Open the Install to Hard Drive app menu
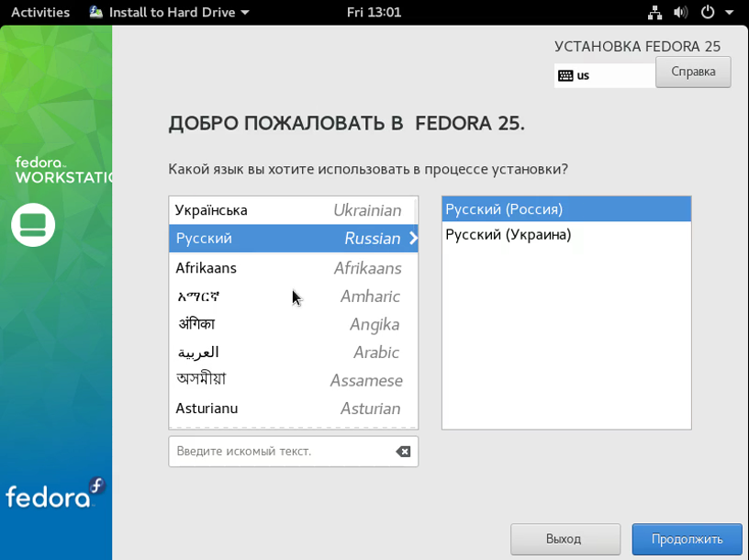The image size is (749, 560). (170, 12)
